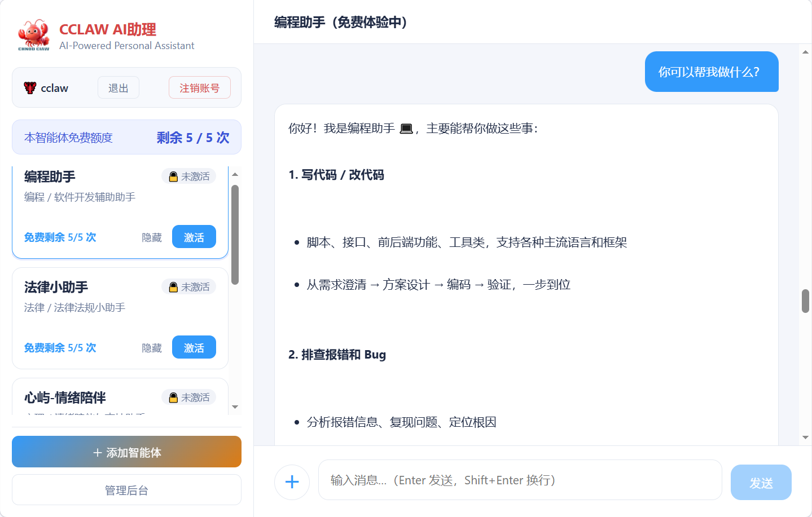Click the CCLAW AI助理 title text
This screenshot has height=517, width=812.
108,29
